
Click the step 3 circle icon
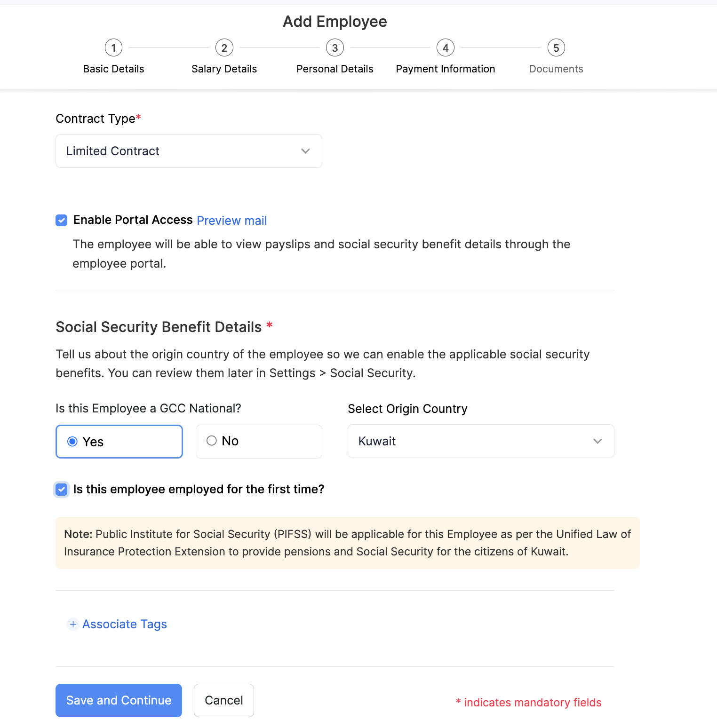click(335, 47)
